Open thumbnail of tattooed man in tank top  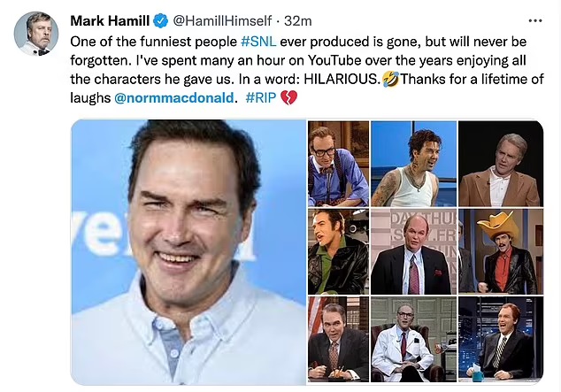[411, 164]
